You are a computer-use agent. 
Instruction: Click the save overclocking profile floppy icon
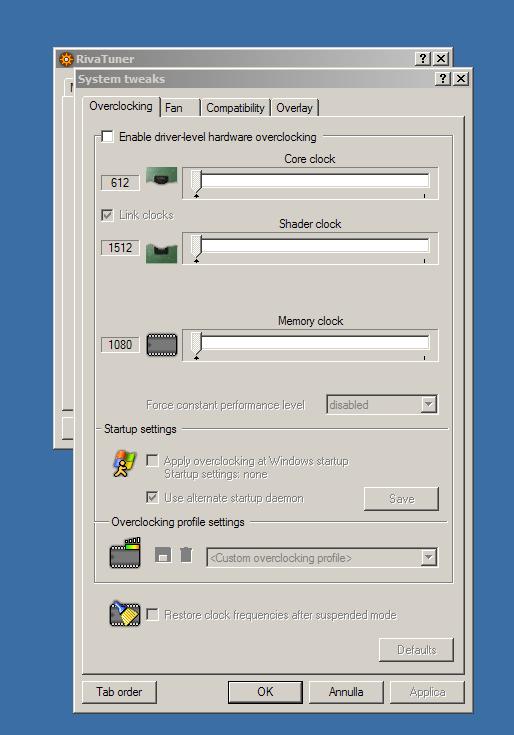point(163,555)
